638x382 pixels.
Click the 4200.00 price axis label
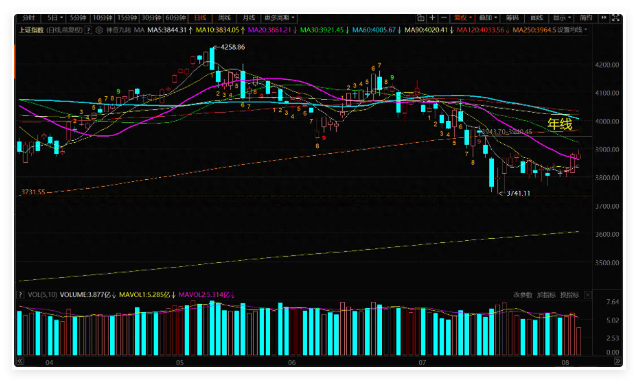click(x=607, y=65)
